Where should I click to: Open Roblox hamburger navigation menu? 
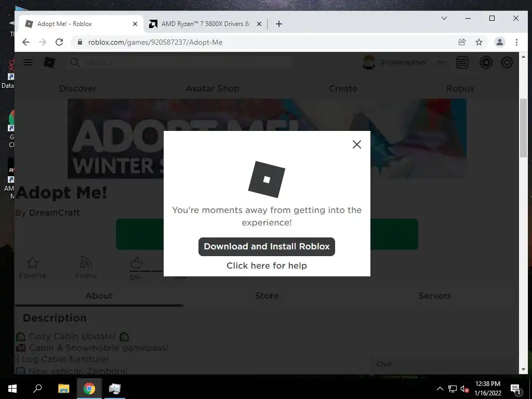tap(28, 62)
